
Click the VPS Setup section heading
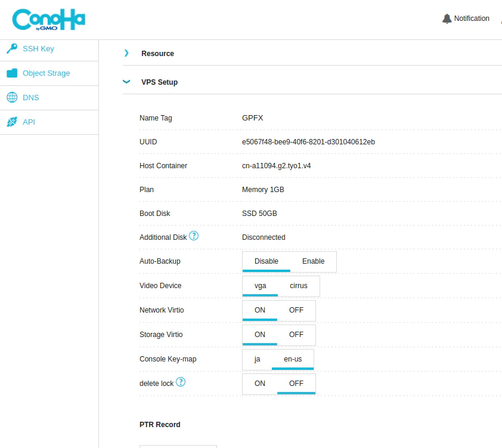click(159, 82)
